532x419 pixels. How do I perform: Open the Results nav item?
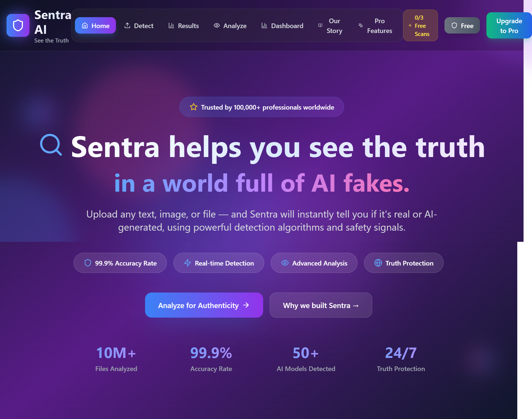(x=184, y=25)
